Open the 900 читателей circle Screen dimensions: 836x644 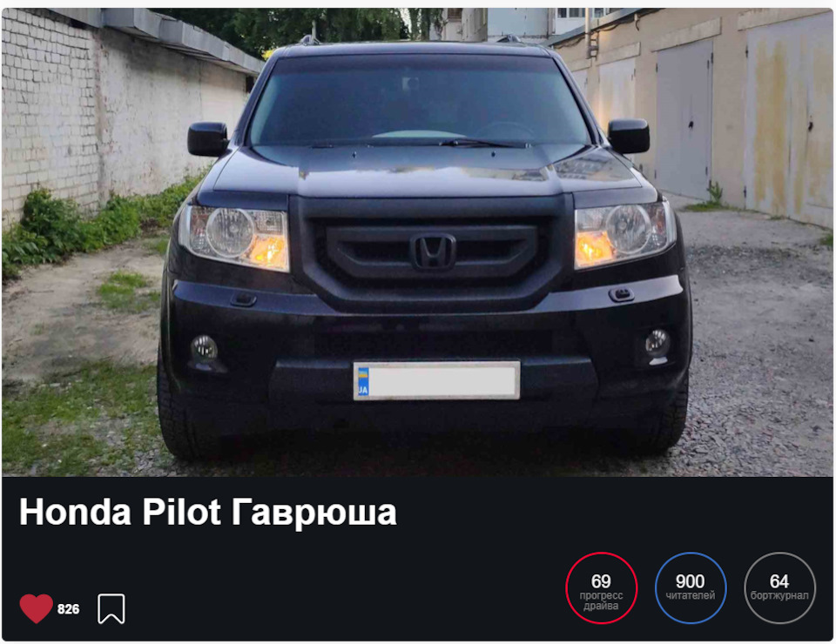pos(691,588)
